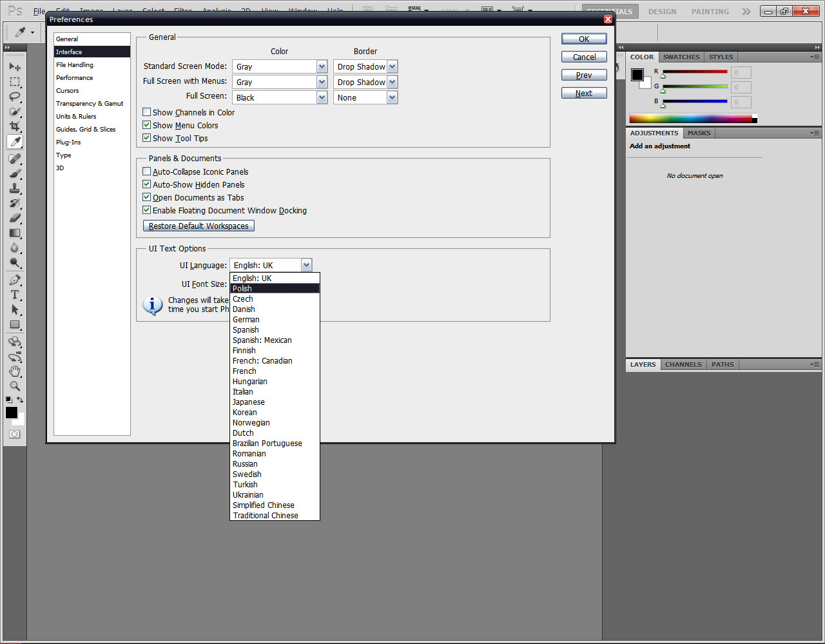Click the color spectrum ramp bar
This screenshot has height=644, width=825.
point(693,119)
